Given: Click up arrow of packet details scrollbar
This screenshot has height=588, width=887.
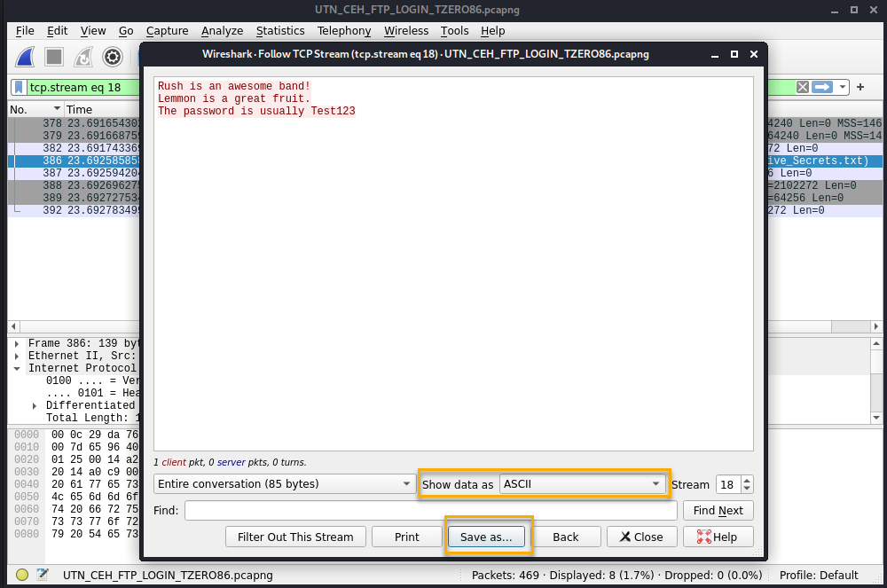Looking at the screenshot, I should point(876,343).
